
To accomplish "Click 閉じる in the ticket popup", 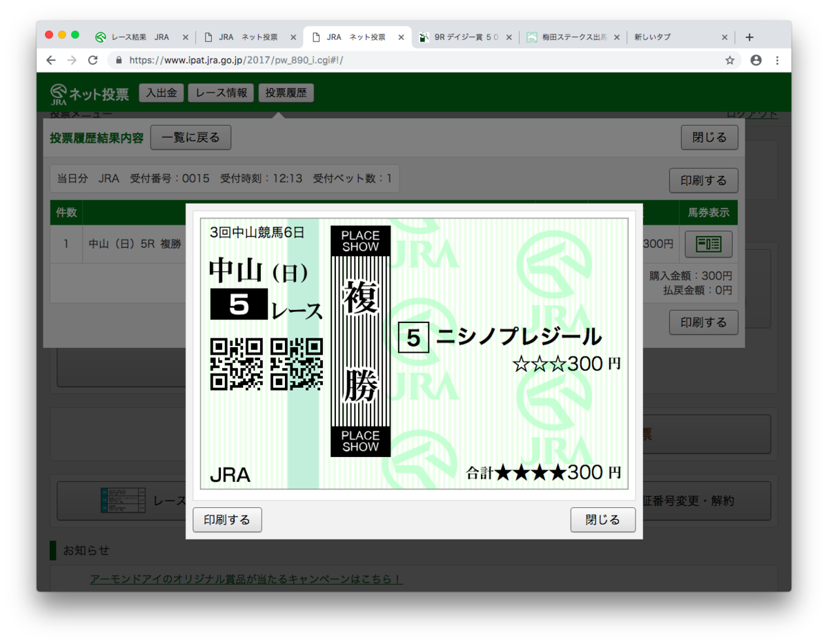I will click(x=603, y=520).
